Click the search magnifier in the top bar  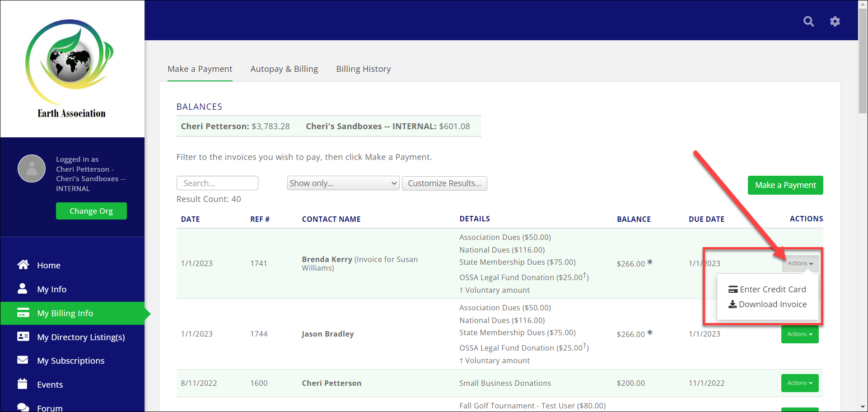(808, 21)
